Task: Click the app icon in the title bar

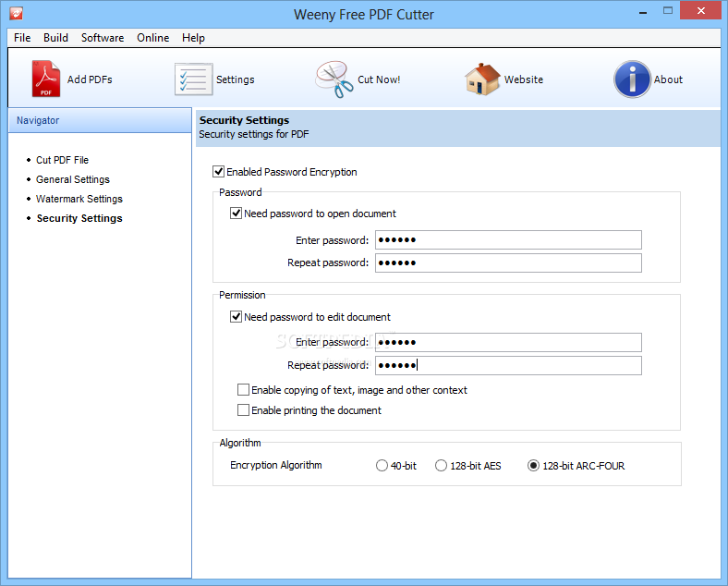Action: coord(17,14)
